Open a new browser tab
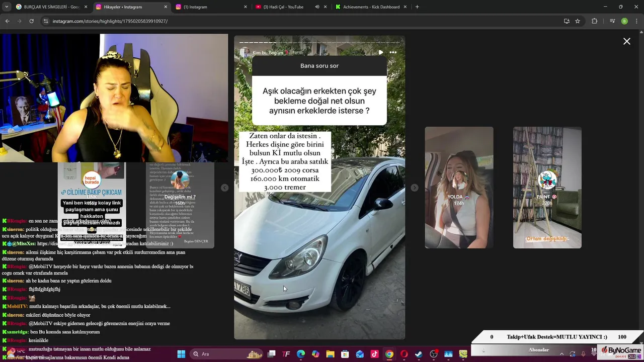This screenshot has width=644, height=362. (x=417, y=7)
